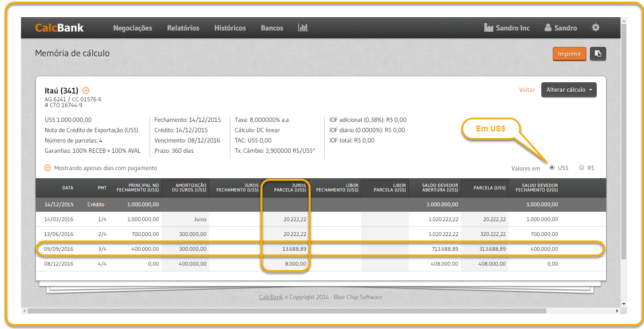Image resolution: width=644 pixels, height=329 pixels.
Task: Click the Imprimir button
Action: point(569,54)
